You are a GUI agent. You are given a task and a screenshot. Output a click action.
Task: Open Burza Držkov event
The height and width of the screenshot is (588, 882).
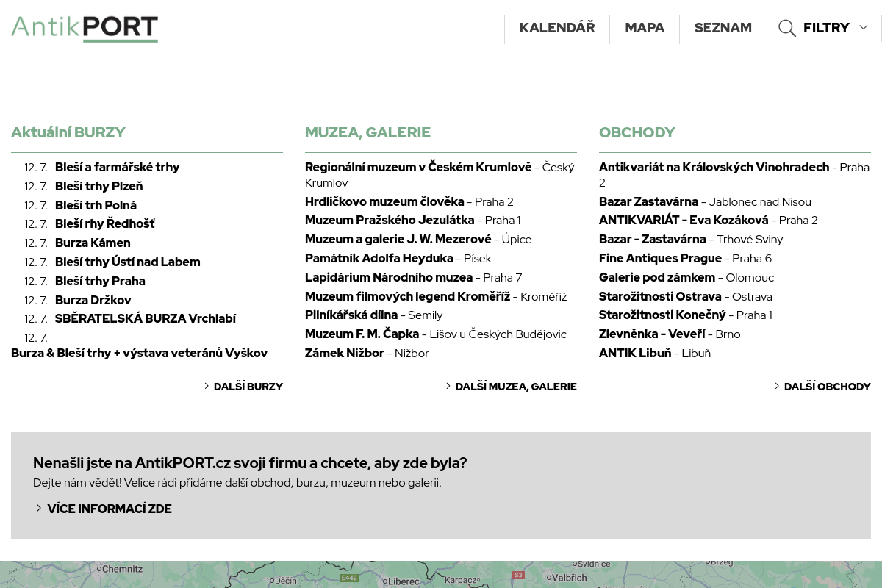pyautogui.click(x=93, y=301)
